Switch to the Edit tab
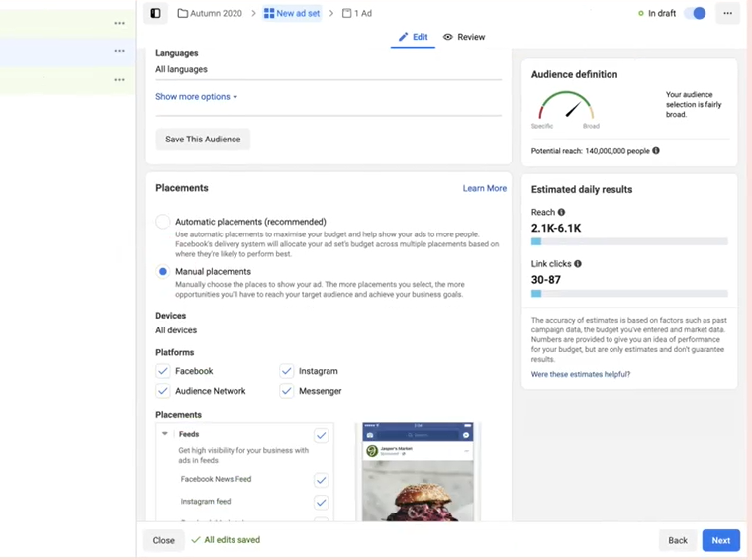 (413, 37)
